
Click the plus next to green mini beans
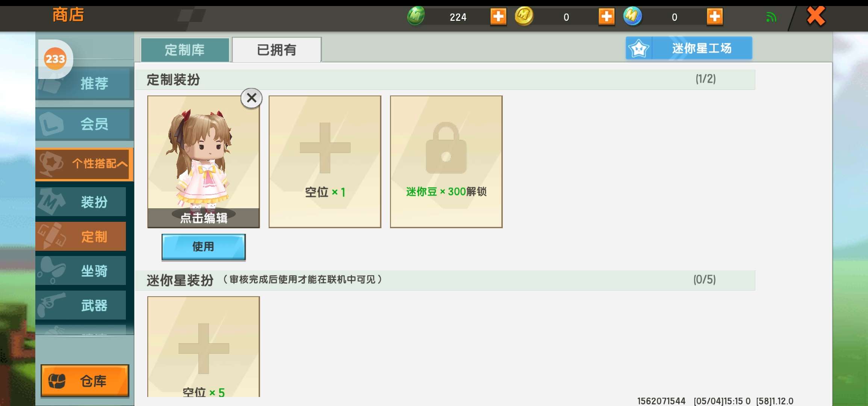498,17
